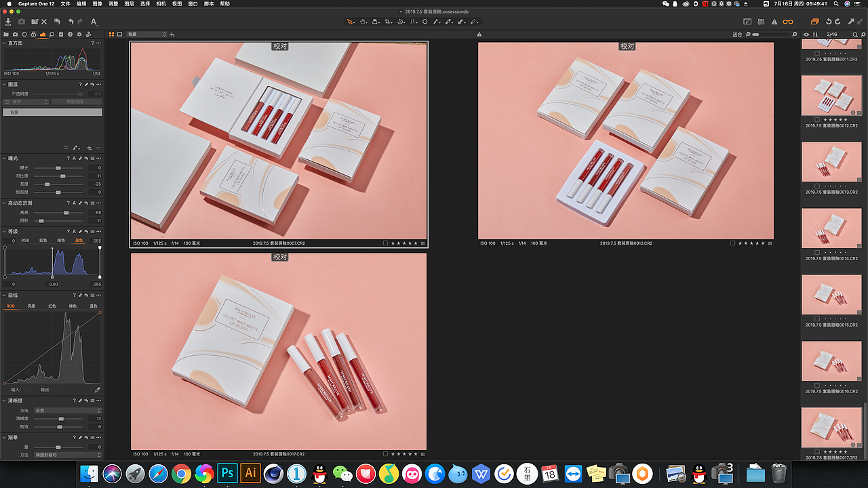This screenshot has height=488, width=868.
Task: Open the Color tool tab
Action: click(34, 34)
